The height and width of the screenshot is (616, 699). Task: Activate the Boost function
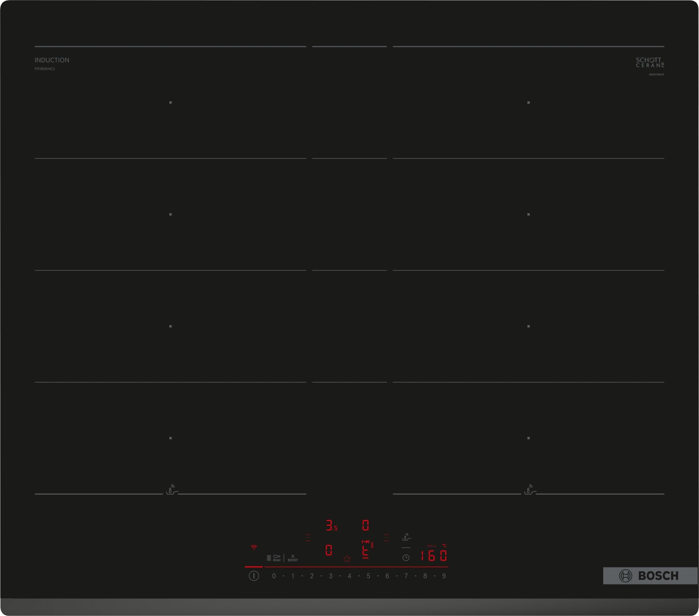pyautogui.click(x=293, y=558)
